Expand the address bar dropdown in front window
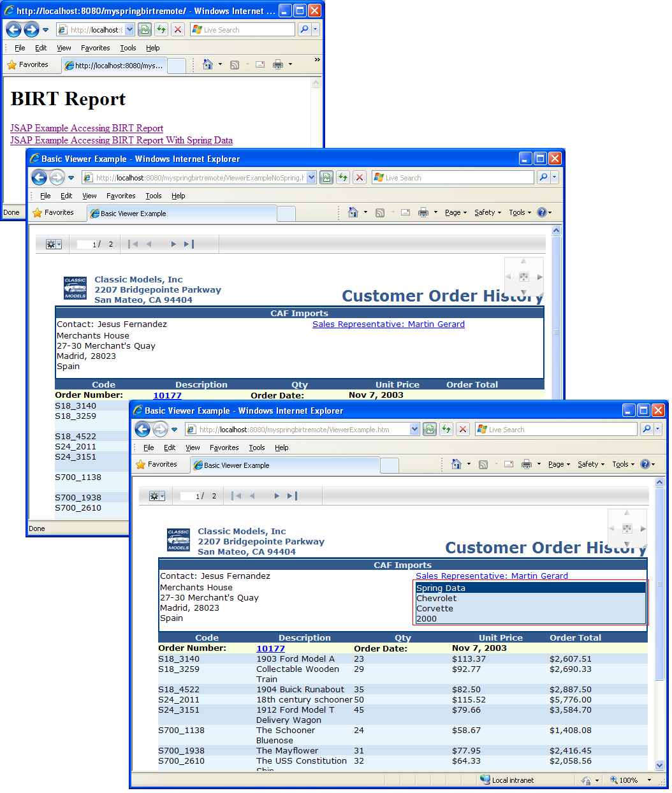 (414, 430)
